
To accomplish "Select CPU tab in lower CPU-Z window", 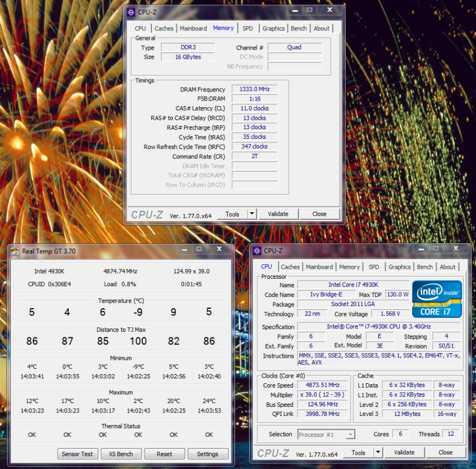I will [x=266, y=266].
